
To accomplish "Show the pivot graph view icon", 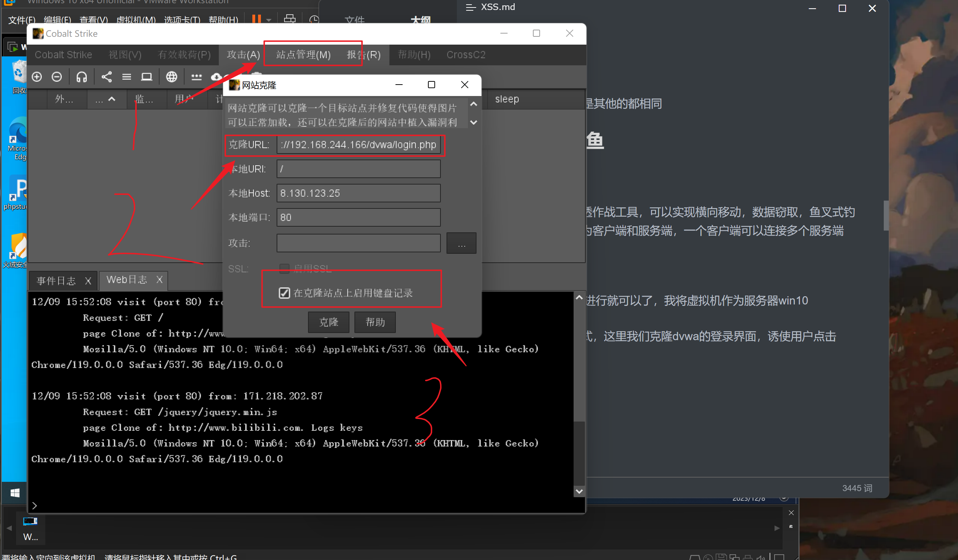I will click(x=106, y=77).
